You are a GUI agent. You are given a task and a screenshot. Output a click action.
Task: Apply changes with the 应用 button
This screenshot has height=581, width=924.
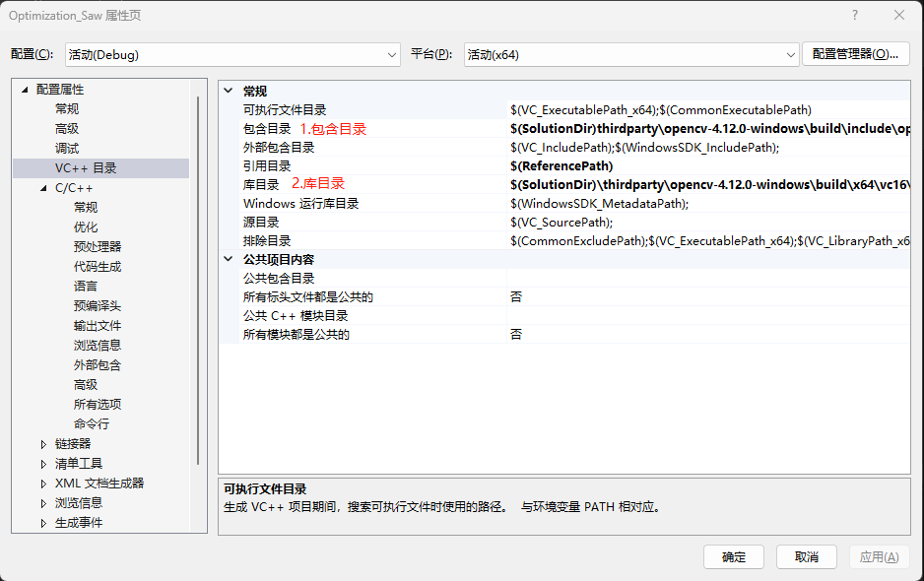878,556
